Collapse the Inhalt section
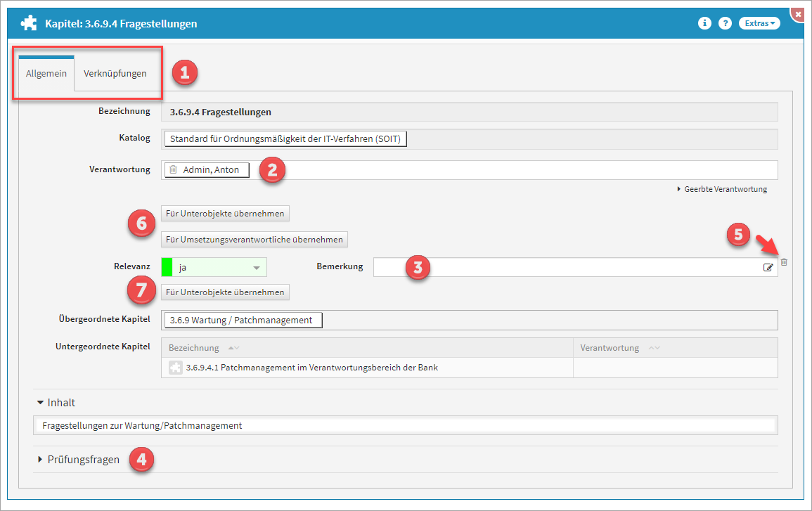Image resolution: width=812 pixels, height=511 pixels. [x=56, y=402]
